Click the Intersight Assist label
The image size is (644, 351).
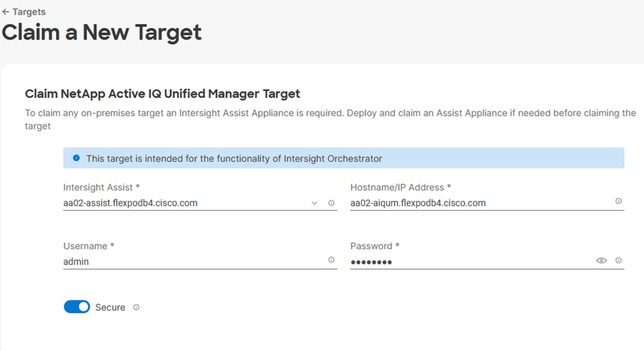click(102, 187)
